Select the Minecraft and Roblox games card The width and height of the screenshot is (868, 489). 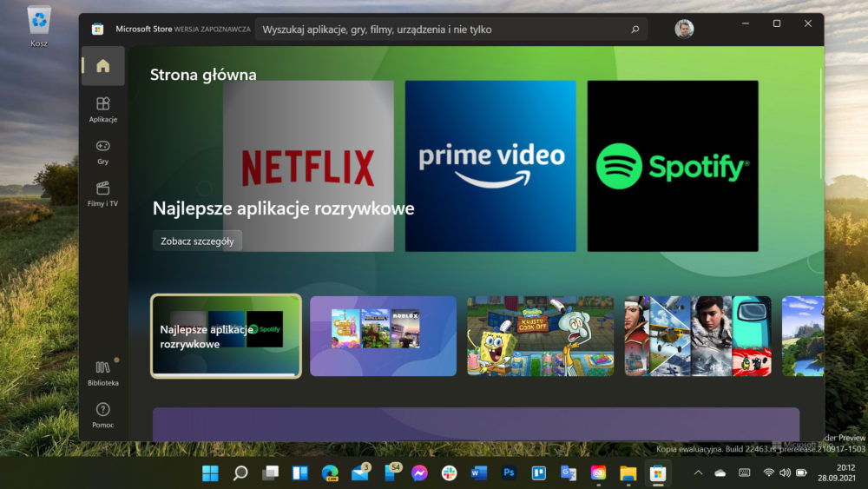pyautogui.click(x=383, y=336)
